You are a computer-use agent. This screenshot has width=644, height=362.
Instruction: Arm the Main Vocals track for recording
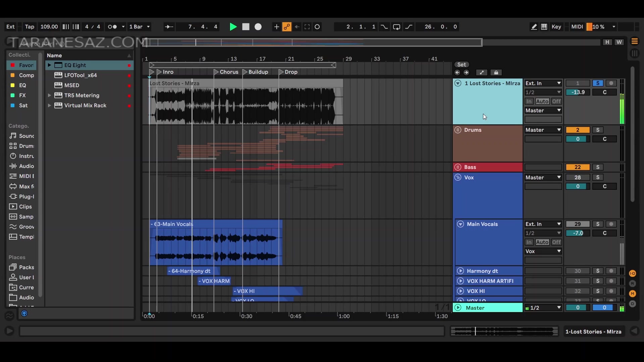(x=611, y=224)
